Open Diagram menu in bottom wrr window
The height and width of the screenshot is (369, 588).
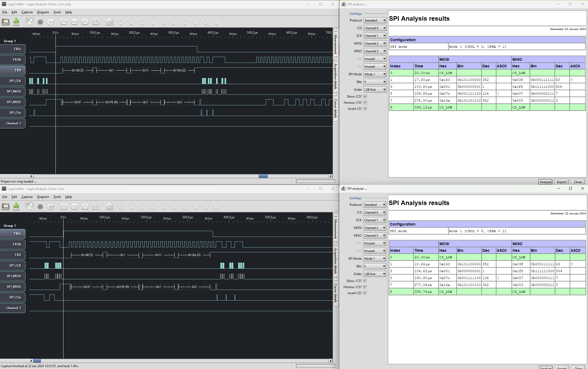pos(43,197)
